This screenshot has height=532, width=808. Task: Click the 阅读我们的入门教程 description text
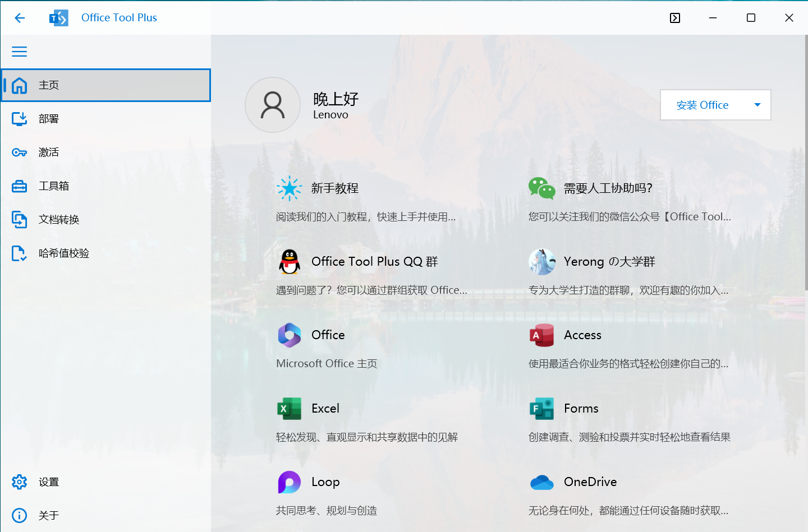click(366, 217)
